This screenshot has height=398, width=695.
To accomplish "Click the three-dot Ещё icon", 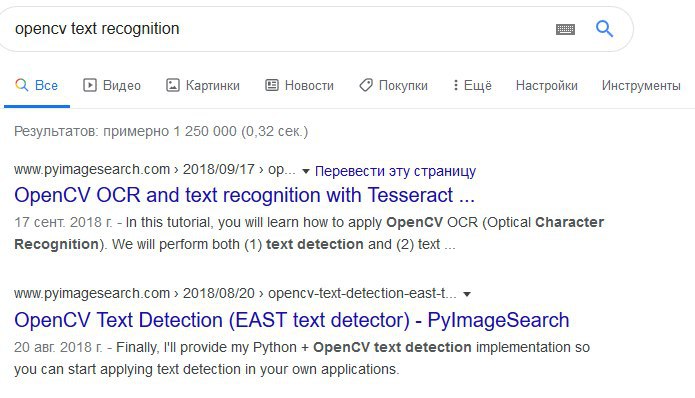I will (456, 85).
